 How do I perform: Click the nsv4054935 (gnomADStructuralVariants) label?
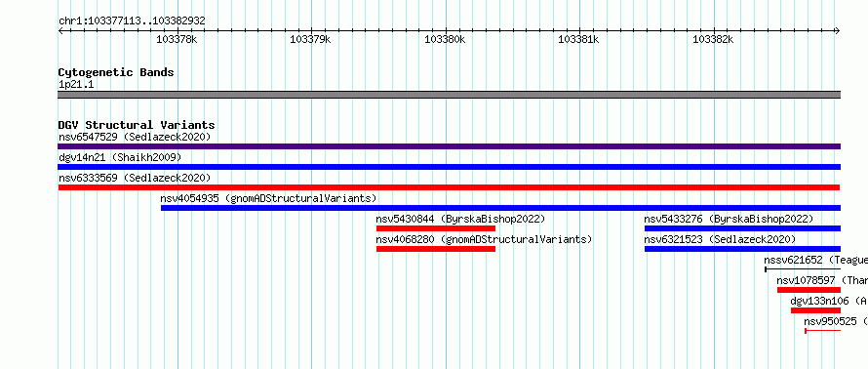click(268, 198)
